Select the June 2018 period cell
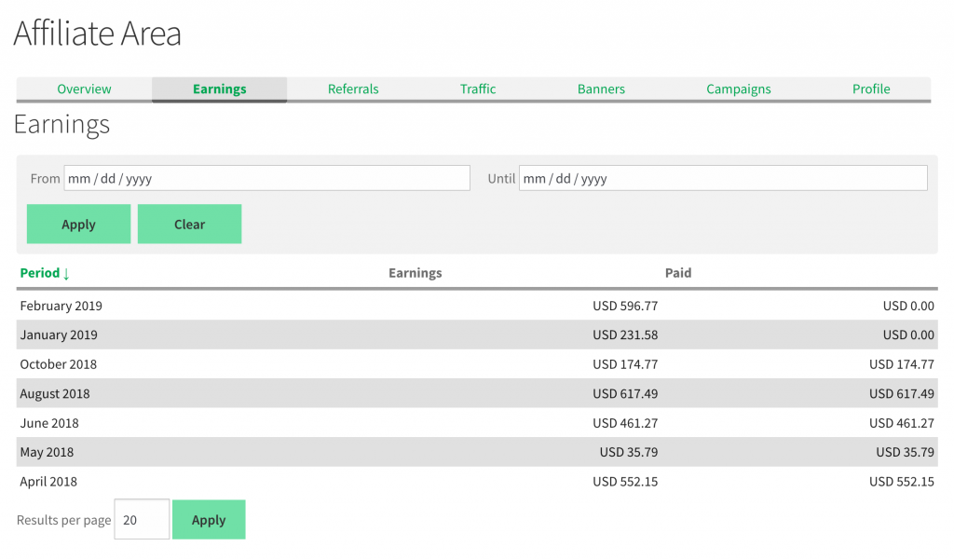Image resolution: width=954 pixels, height=560 pixels. (x=49, y=422)
